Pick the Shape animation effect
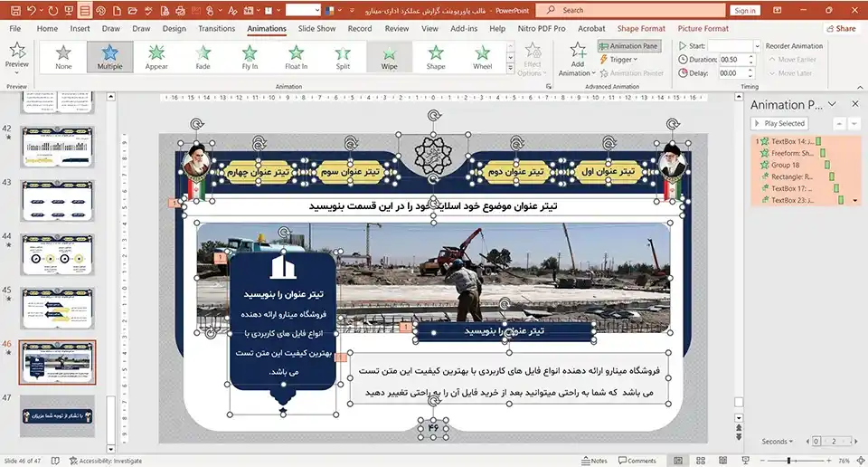 [x=436, y=57]
